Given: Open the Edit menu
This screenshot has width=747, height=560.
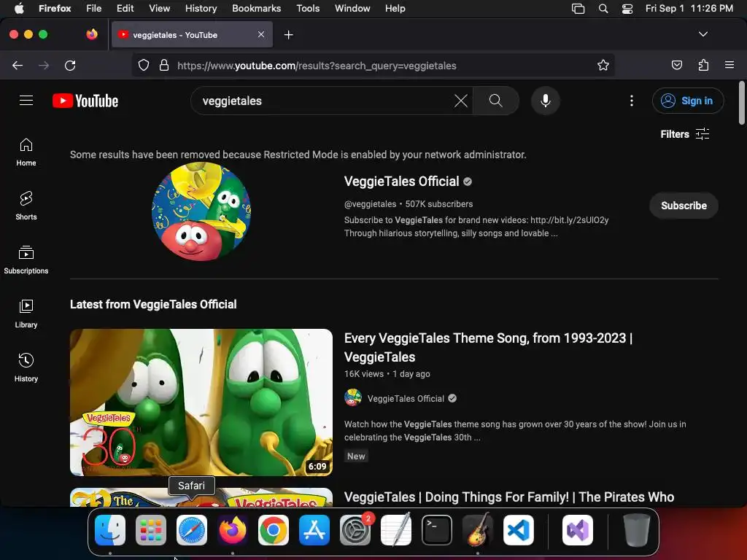Looking at the screenshot, I should pyautogui.click(x=125, y=9).
